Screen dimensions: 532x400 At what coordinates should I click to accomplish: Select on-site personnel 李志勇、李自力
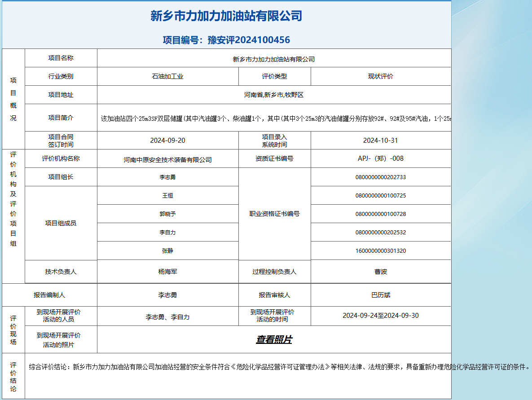click(167, 317)
